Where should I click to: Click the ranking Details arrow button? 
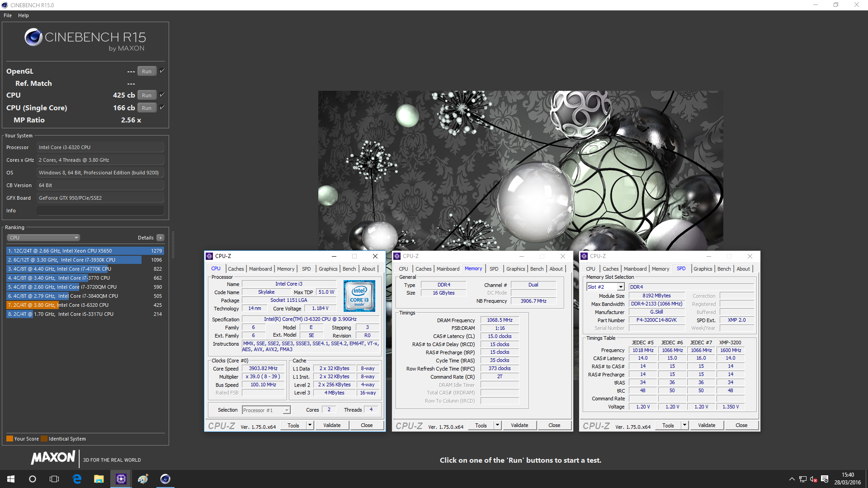point(160,238)
